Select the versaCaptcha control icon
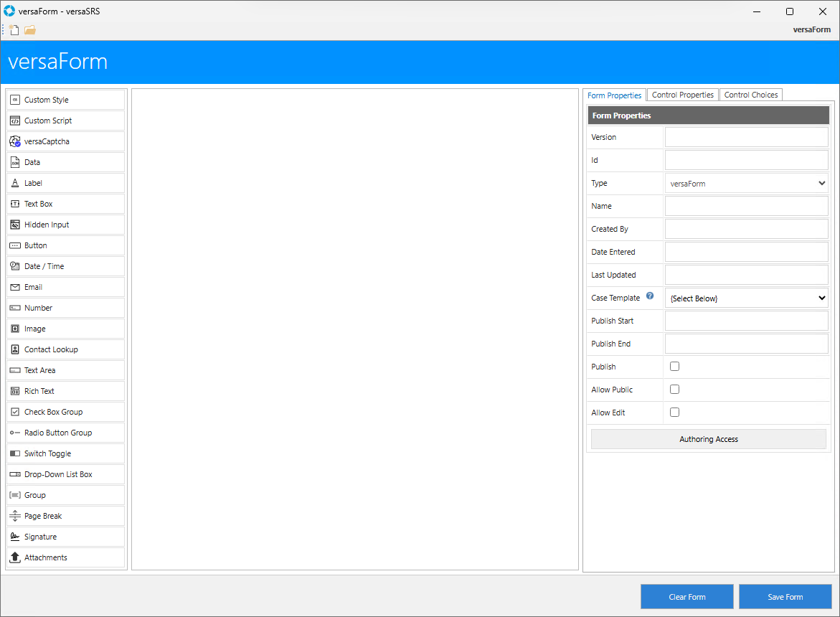 point(15,141)
